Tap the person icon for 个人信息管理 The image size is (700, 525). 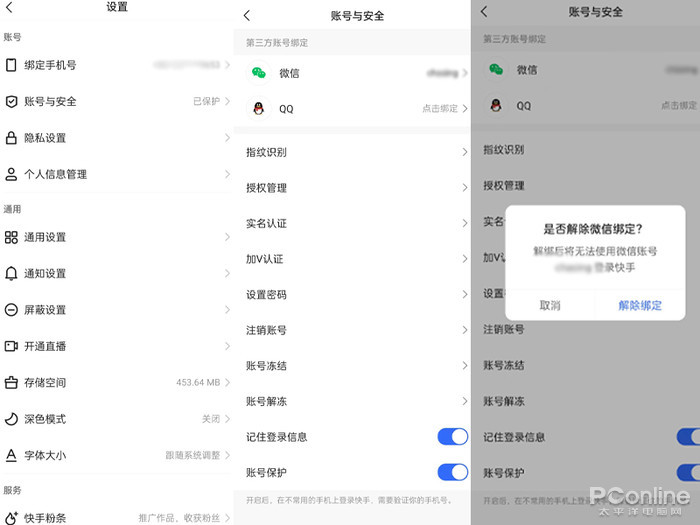11,174
